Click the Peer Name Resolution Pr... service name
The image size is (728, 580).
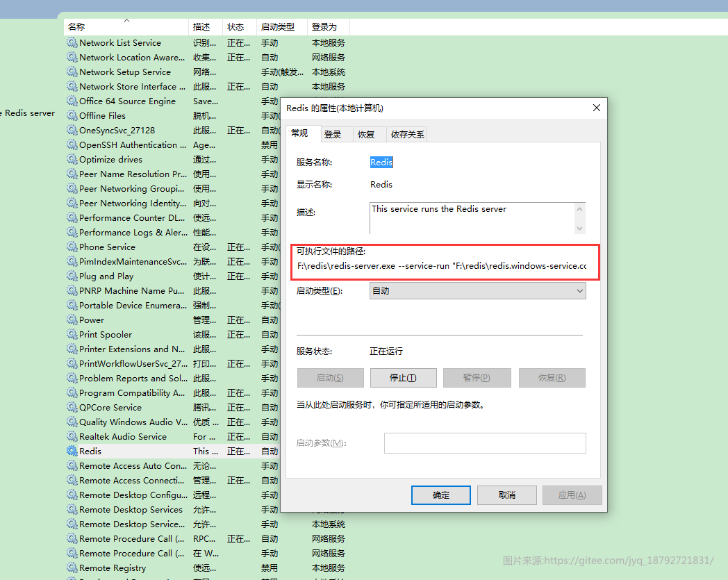click(133, 174)
